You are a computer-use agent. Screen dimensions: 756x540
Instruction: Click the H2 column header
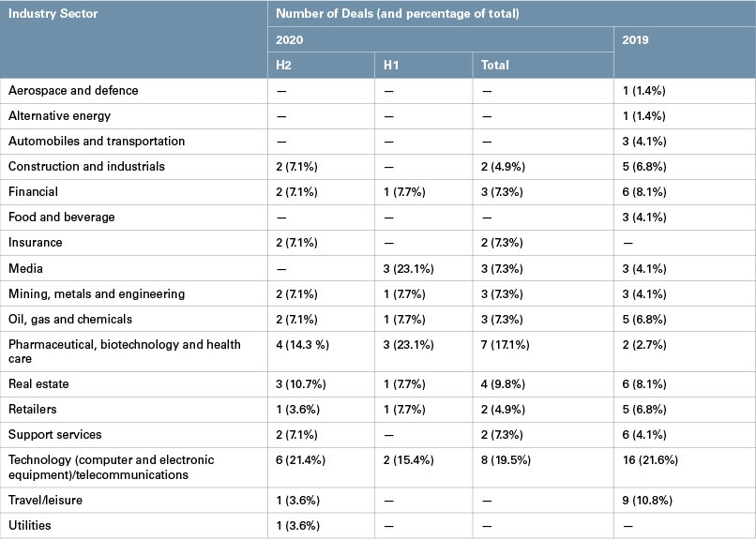[283, 64]
